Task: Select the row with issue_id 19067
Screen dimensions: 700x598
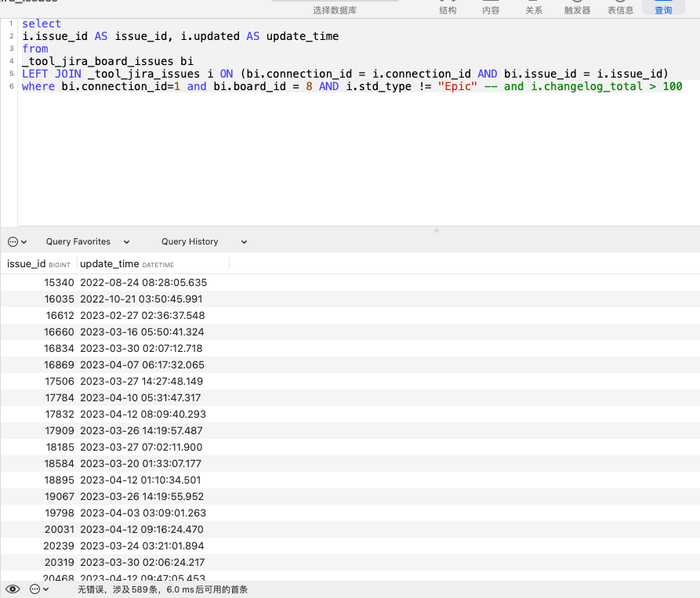Action: click(350, 496)
